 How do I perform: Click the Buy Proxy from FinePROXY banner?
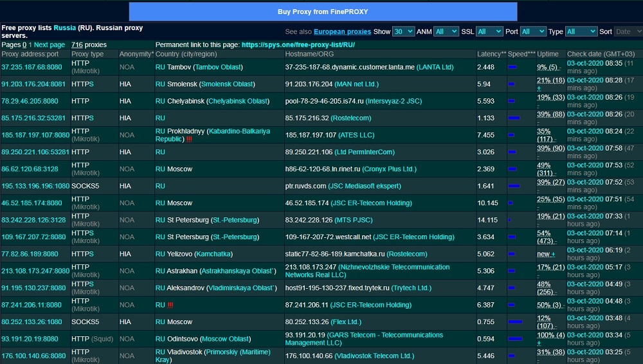pyautogui.click(x=323, y=12)
